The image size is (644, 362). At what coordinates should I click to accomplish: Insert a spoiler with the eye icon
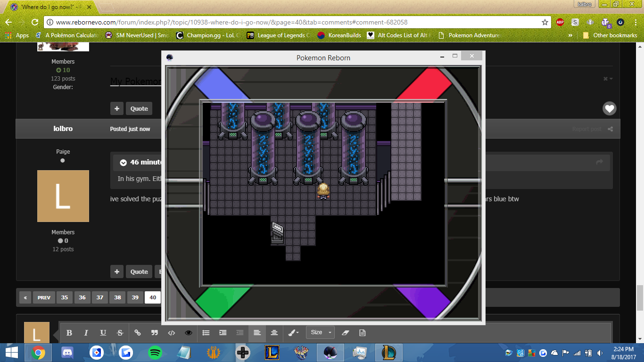189,333
